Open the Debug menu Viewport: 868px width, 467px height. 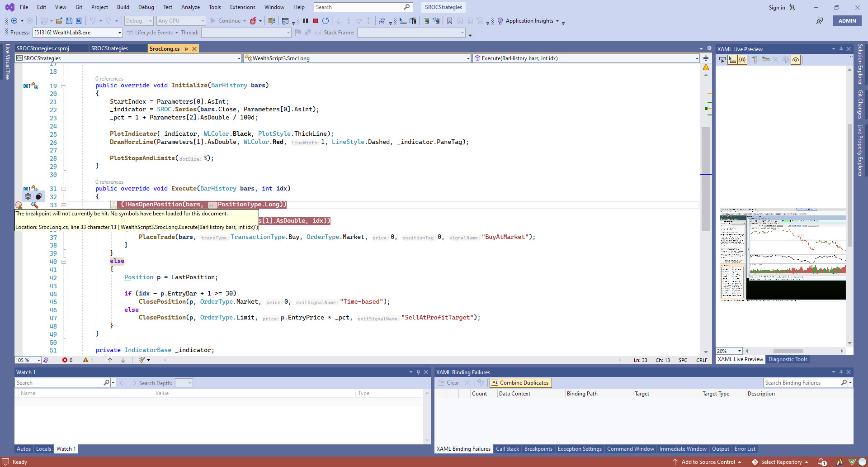146,7
